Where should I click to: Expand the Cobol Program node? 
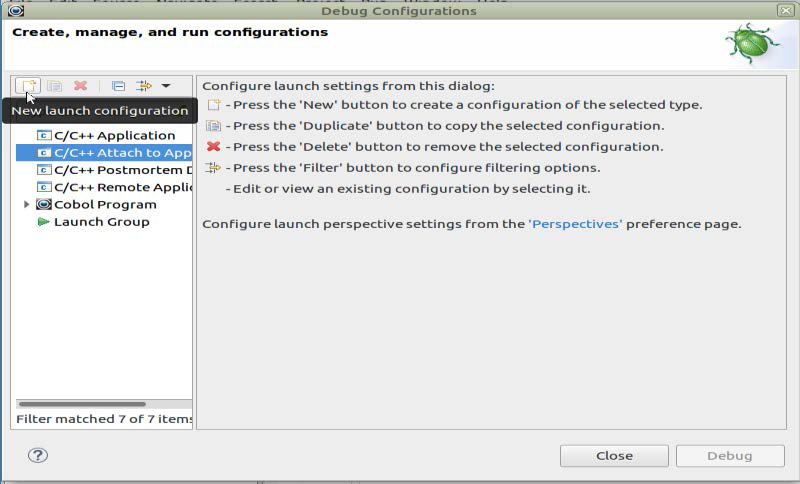point(27,205)
